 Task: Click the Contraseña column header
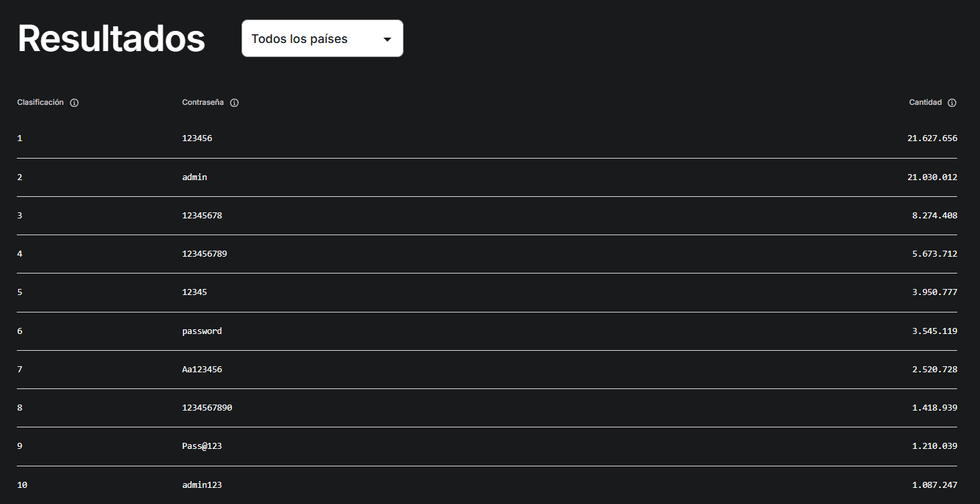(x=202, y=102)
